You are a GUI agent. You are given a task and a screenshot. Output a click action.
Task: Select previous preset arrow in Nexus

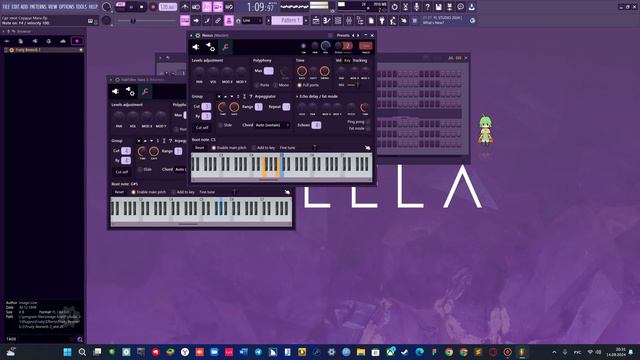[x=353, y=36]
